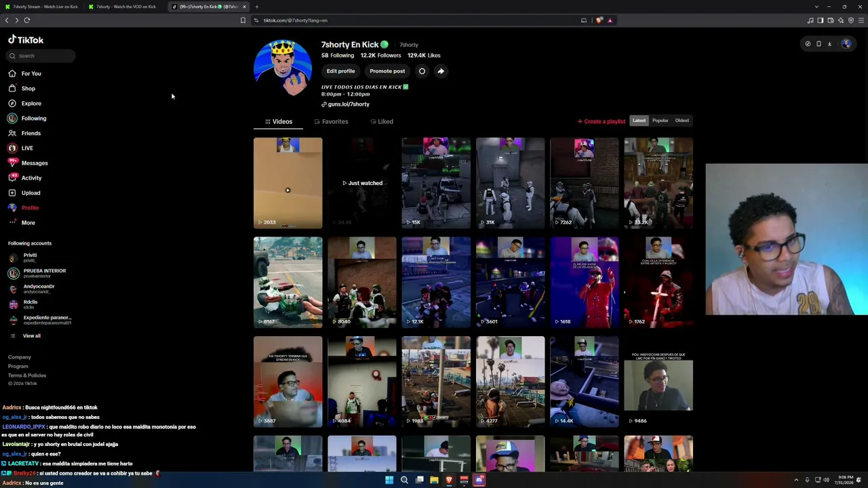Open File Explorer from the taskbar
868x488 pixels.
(434, 481)
